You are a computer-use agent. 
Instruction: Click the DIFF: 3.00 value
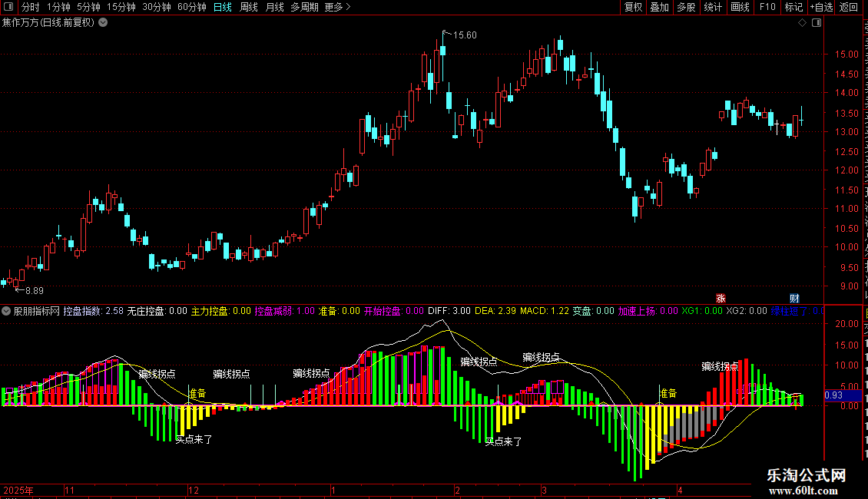(x=449, y=311)
